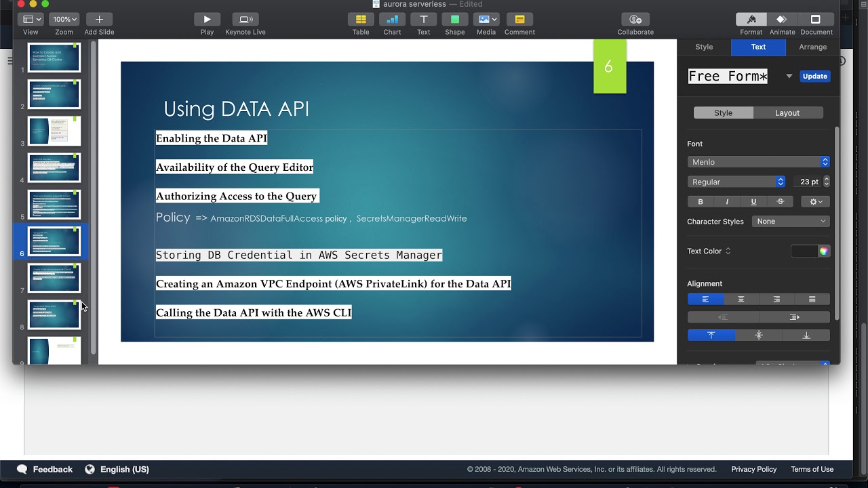Click the Enabling the Data API line
Screen dimensions: 868x488
212,138
